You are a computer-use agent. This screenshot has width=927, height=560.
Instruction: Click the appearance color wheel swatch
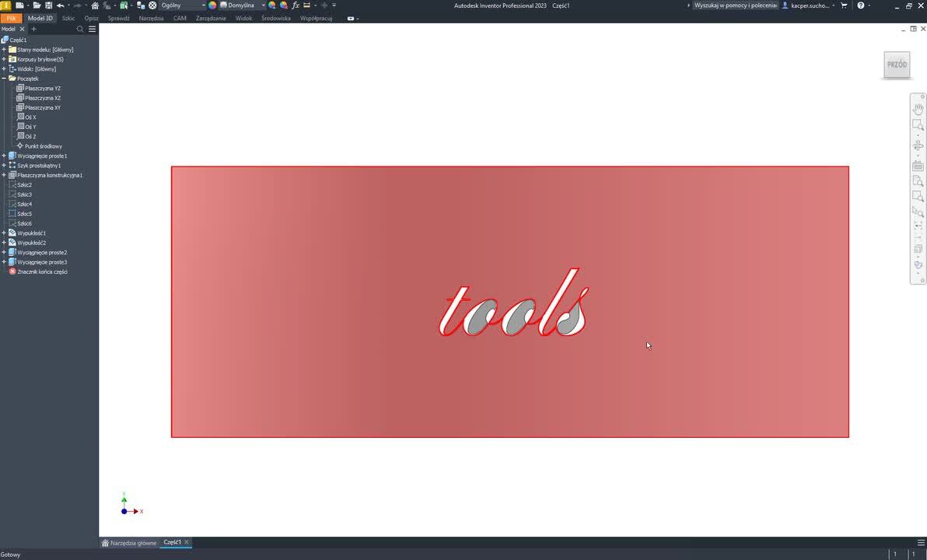tap(212, 5)
